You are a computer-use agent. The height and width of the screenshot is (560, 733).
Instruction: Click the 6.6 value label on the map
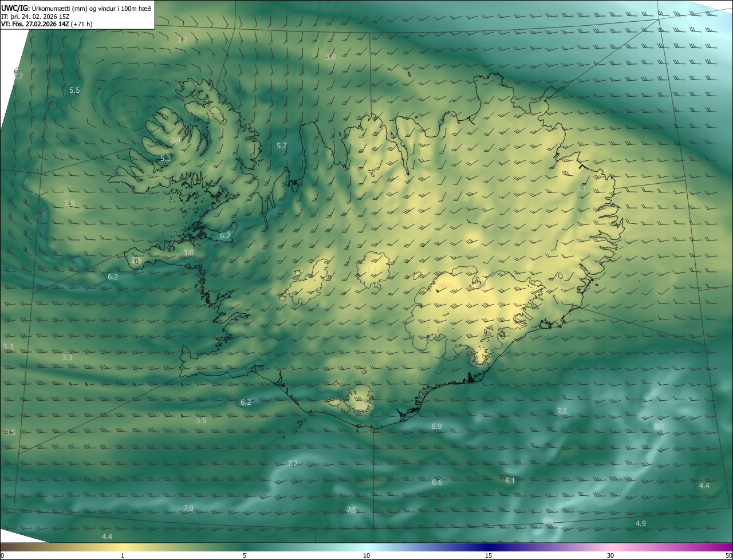click(437, 483)
